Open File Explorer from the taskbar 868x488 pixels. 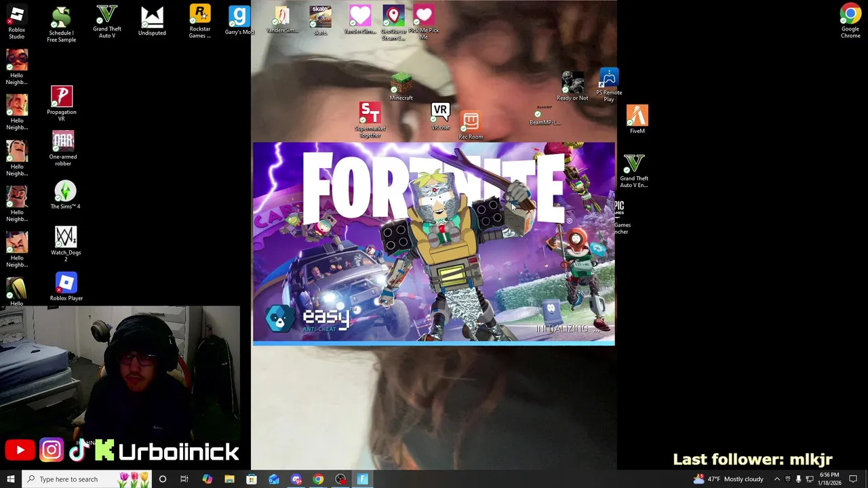click(229, 479)
